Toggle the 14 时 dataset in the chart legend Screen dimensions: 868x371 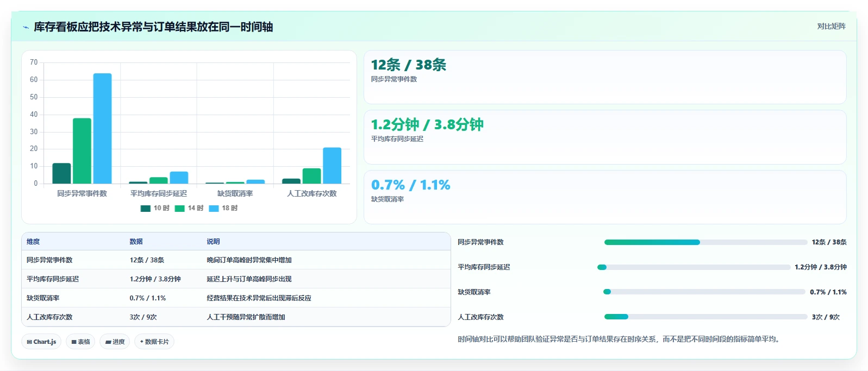click(189, 208)
